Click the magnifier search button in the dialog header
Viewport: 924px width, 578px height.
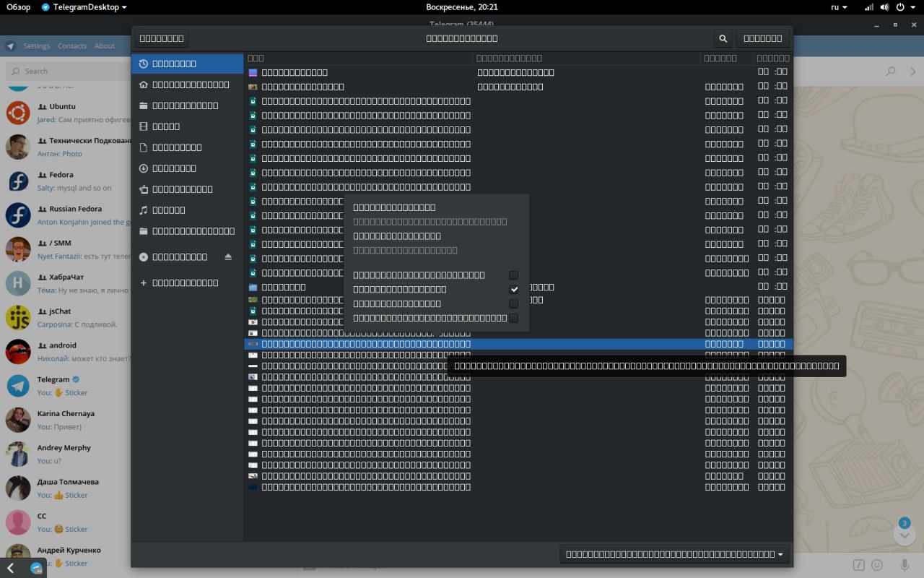point(723,38)
